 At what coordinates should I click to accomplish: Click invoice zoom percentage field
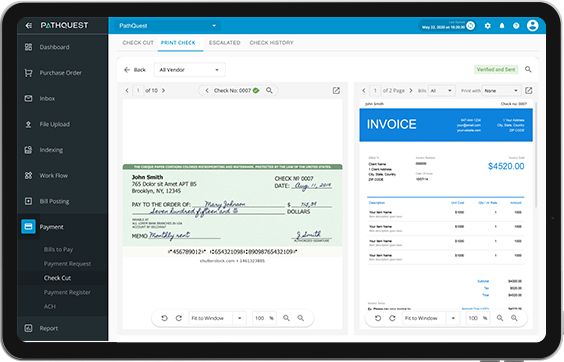tap(478, 318)
